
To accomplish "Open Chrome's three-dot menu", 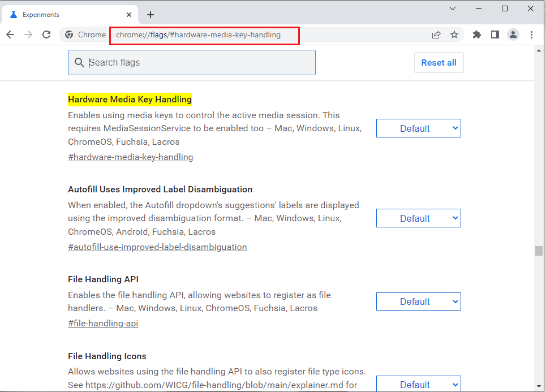I will (x=531, y=35).
